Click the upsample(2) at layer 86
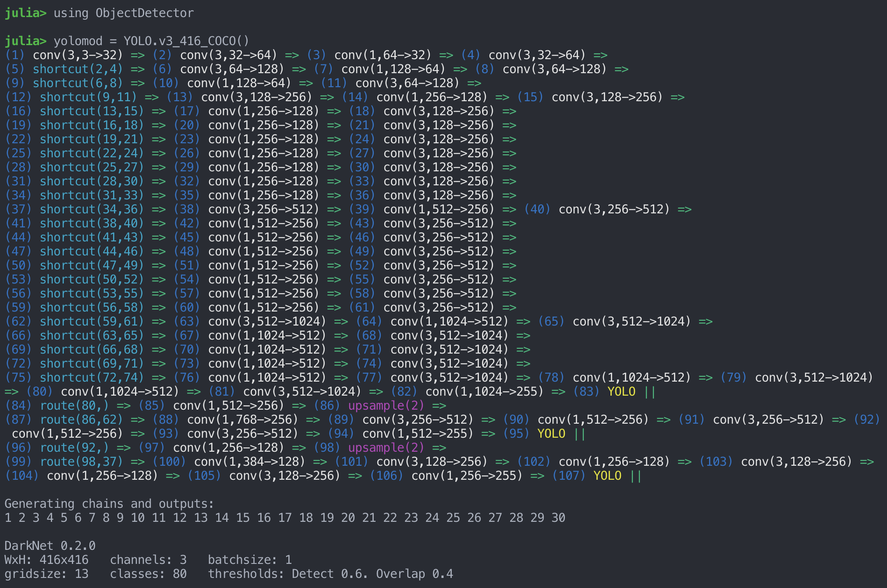The width and height of the screenshot is (887, 588). click(386, 406)
